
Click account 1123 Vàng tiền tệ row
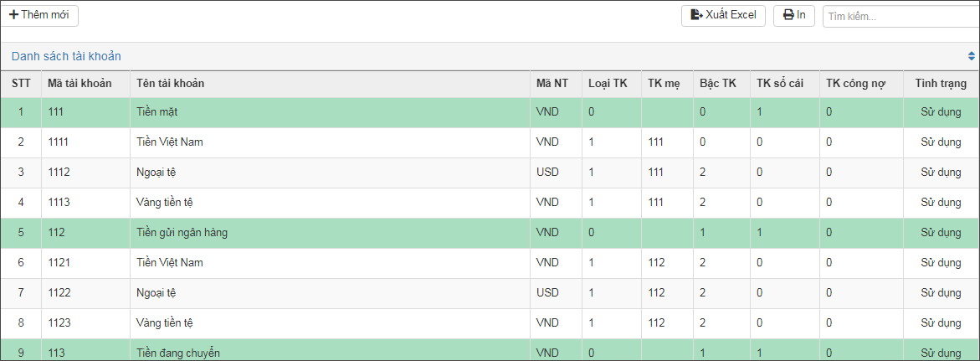coord(490,323)
